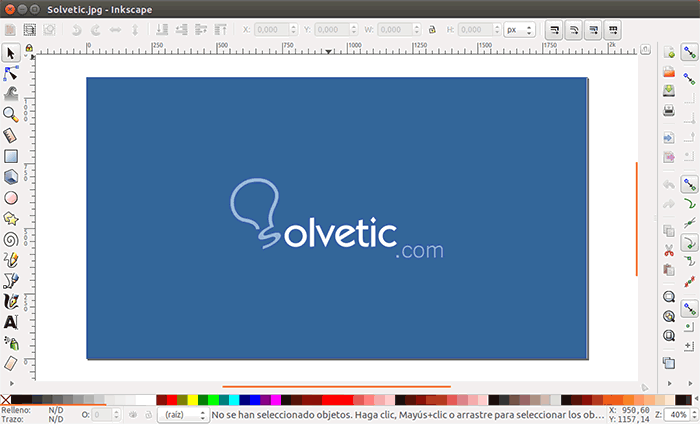Cut selection with the scissors icon
700x424 pixels.
tap(669, 250)
